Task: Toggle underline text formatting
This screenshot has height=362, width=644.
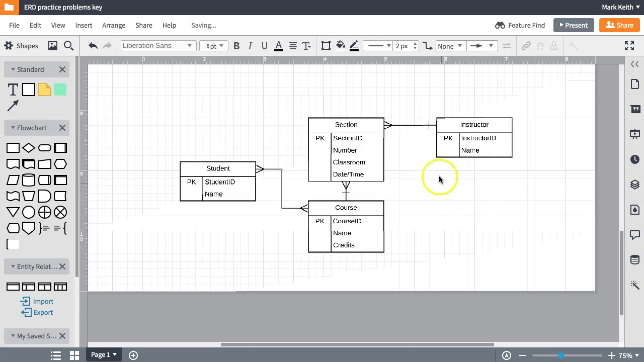Action: click(265, 46)
